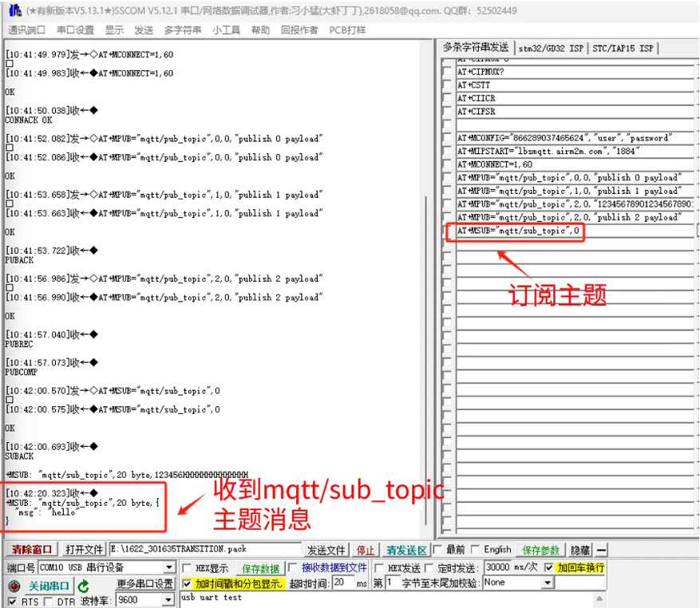Open the PCB打样 menu
The width and height of the screenshot is (700, 608).
click(x=347, y=30)
